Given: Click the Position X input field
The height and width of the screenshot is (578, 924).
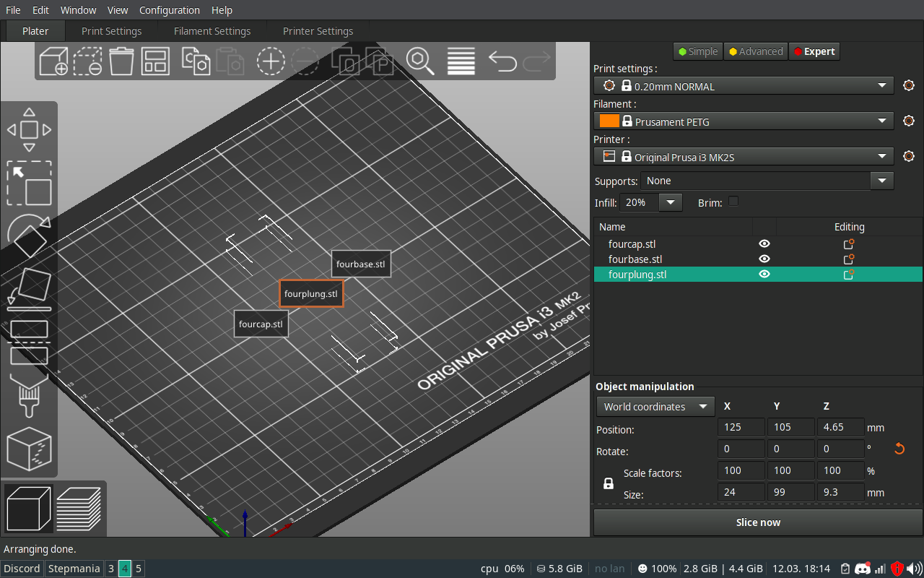Looking at the screenshot, I should 741,427.
